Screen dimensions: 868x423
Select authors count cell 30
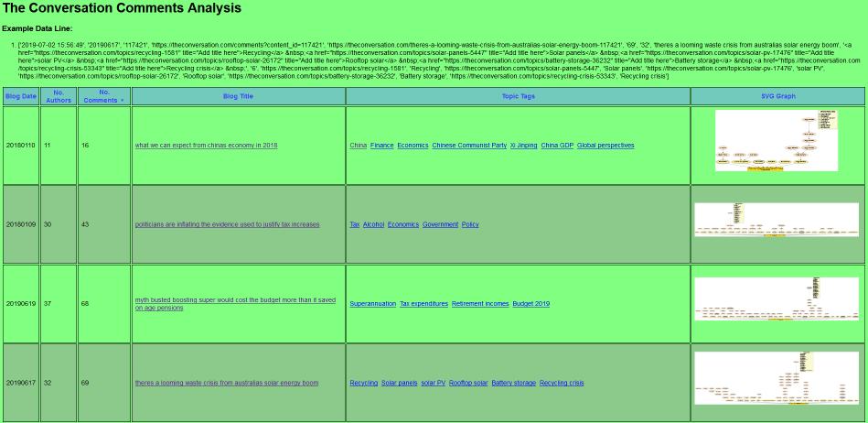coord(59,224)
